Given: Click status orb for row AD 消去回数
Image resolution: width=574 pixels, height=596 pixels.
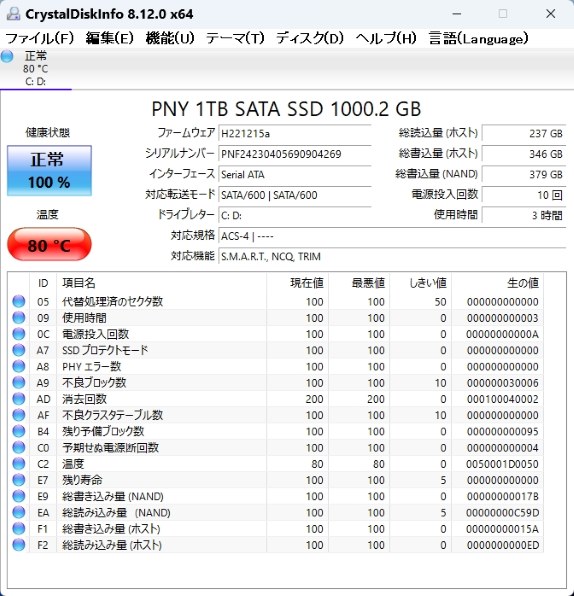Looking at the screenshot, I should coord(19,399).
